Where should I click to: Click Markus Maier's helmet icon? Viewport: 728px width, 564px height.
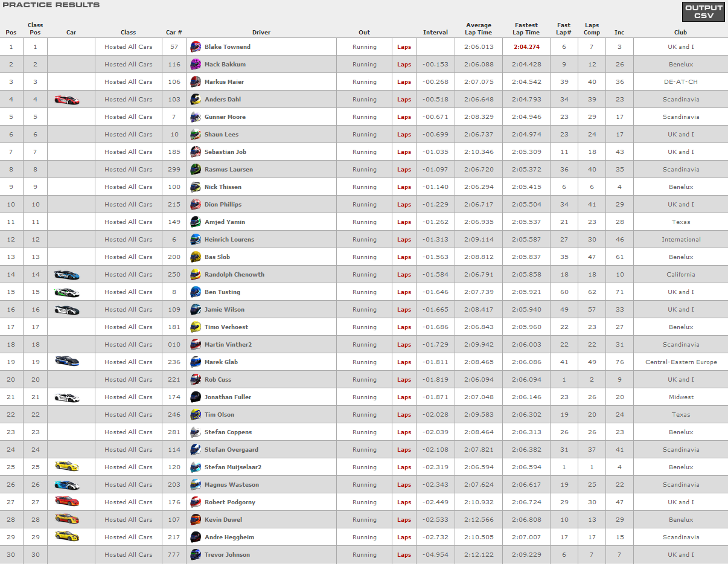(196, 82)
